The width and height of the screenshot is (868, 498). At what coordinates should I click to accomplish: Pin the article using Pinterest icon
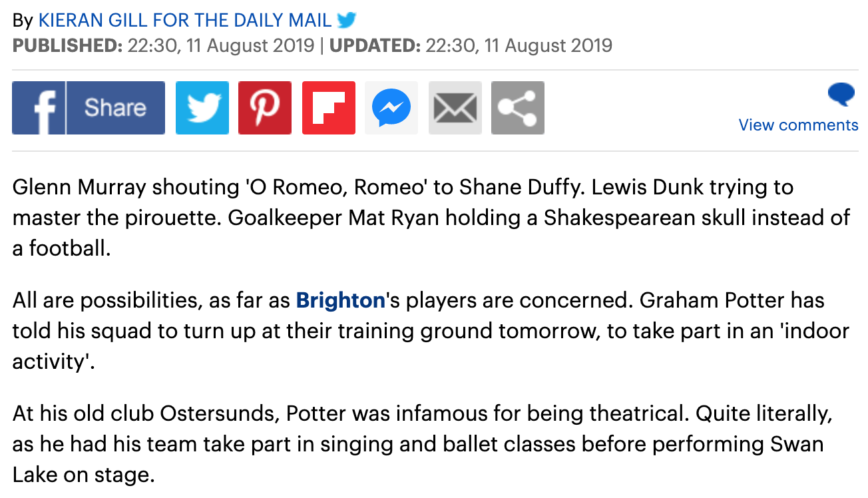click(265, 108)
